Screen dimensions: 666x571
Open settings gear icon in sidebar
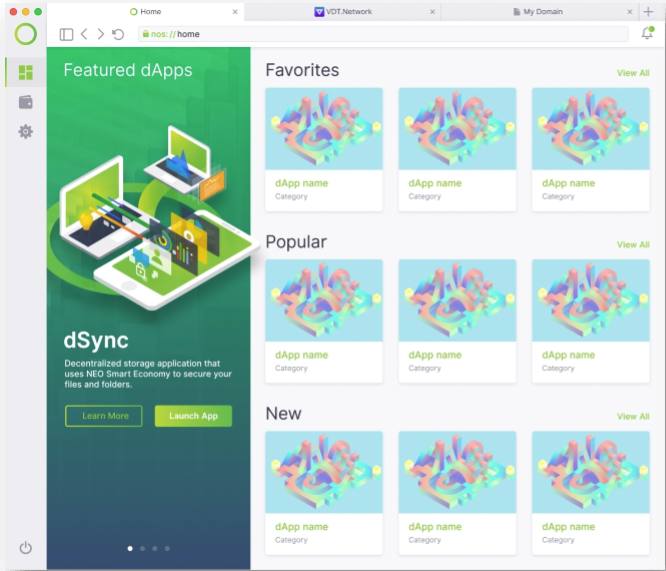[x=25, y=132]
